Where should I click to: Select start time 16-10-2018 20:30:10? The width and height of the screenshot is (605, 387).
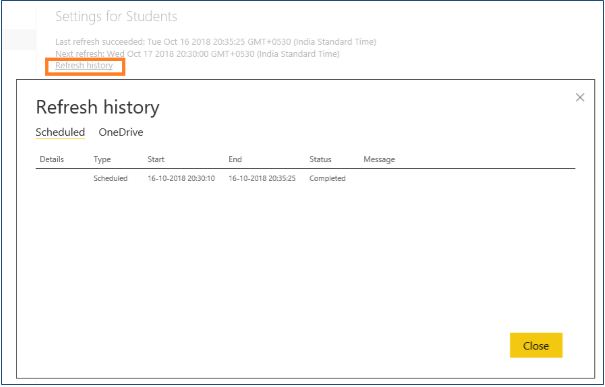pos(181,179)
